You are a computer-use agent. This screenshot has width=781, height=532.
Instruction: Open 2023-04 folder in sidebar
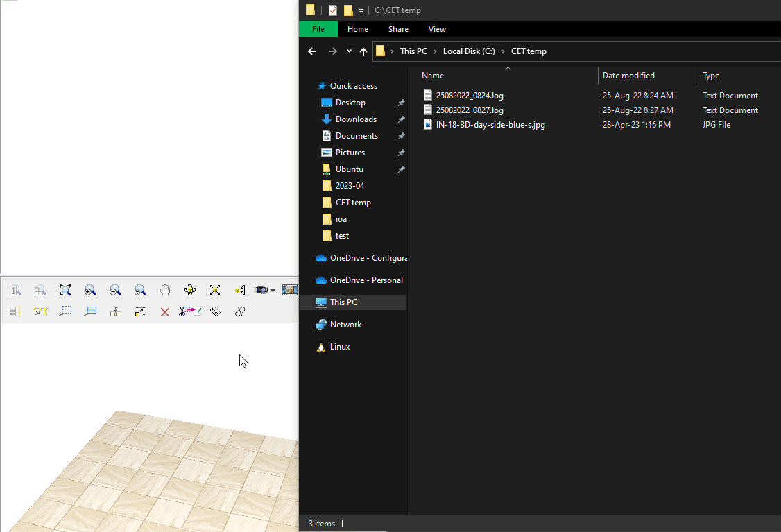coord(350,186)
